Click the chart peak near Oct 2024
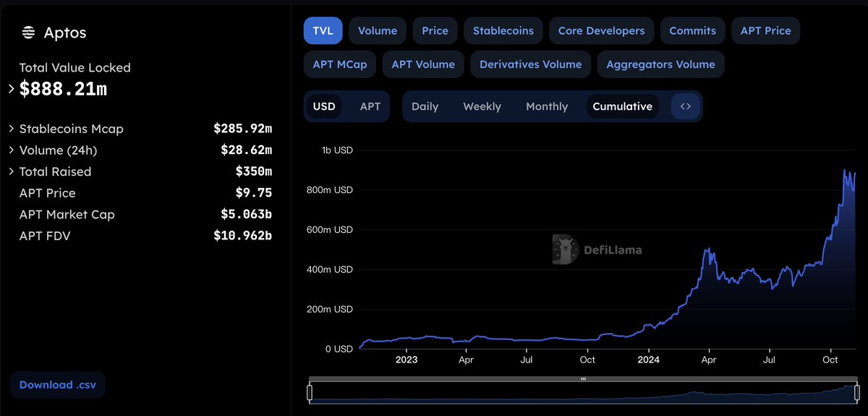868x416 pixels. click(846, 171)
